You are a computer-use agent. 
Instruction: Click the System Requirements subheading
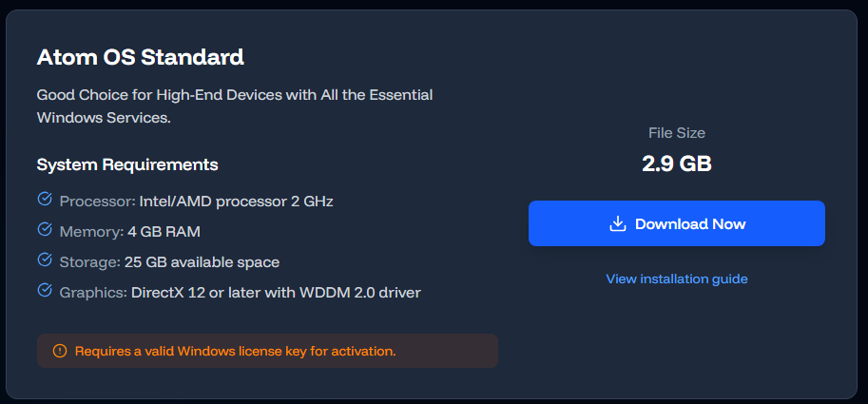point(127,164)
